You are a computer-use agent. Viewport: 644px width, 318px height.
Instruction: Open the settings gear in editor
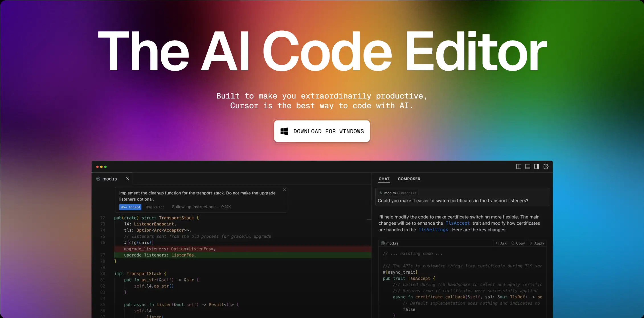coord(546,167)
